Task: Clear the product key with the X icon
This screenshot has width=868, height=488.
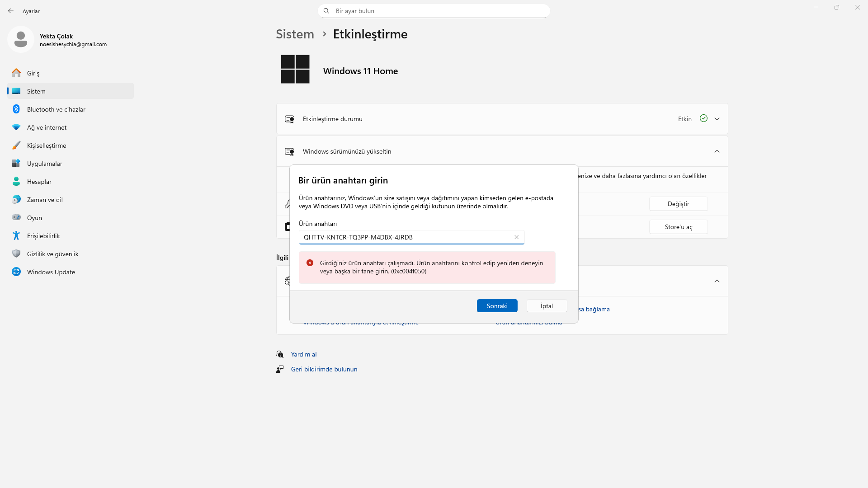Action: pos(516,237)
